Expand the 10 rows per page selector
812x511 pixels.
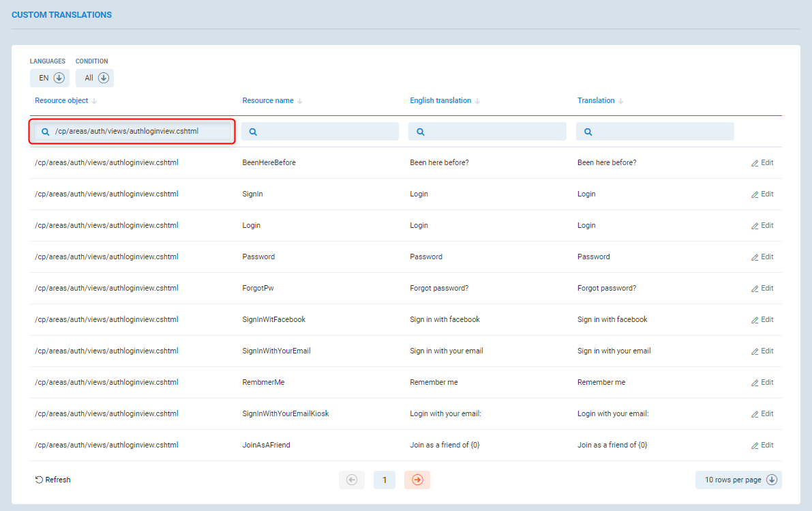pyautogui.click(x=738, y=480)
